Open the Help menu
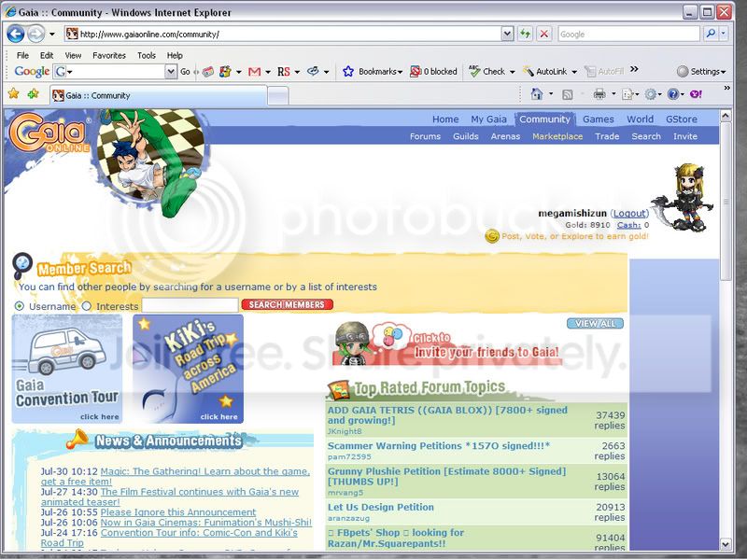This screenshot has width=747, height=560. click(175, 55)
